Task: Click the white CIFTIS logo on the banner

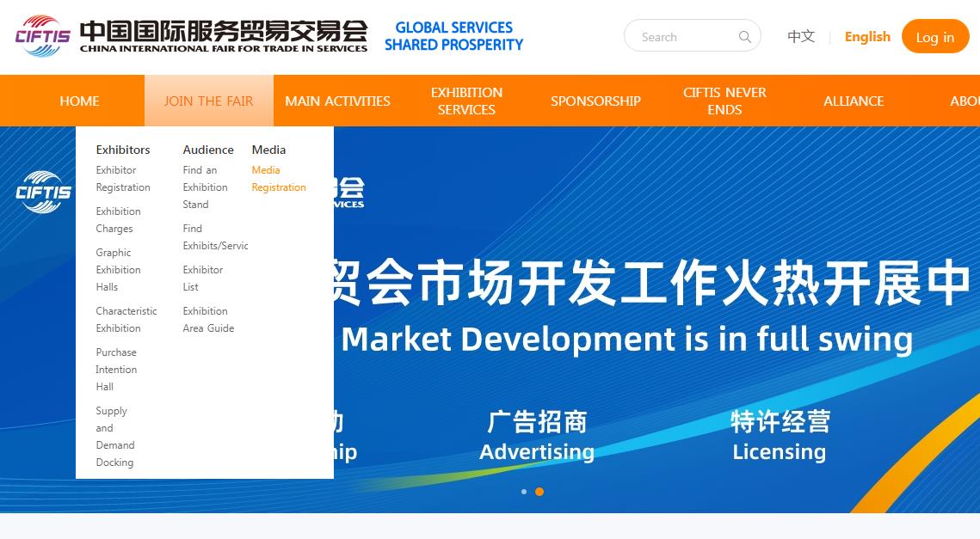Action: [x=43, y=193]
